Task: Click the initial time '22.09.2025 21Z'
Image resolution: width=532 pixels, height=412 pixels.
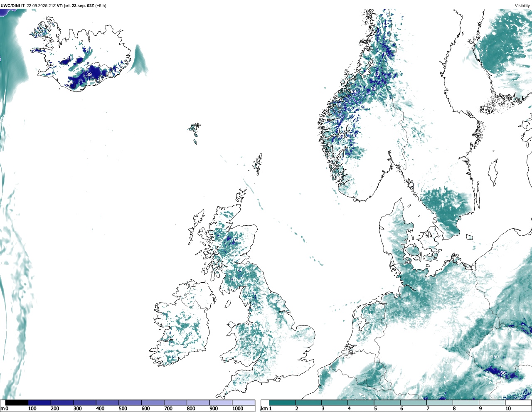Action: click(40, 6)
